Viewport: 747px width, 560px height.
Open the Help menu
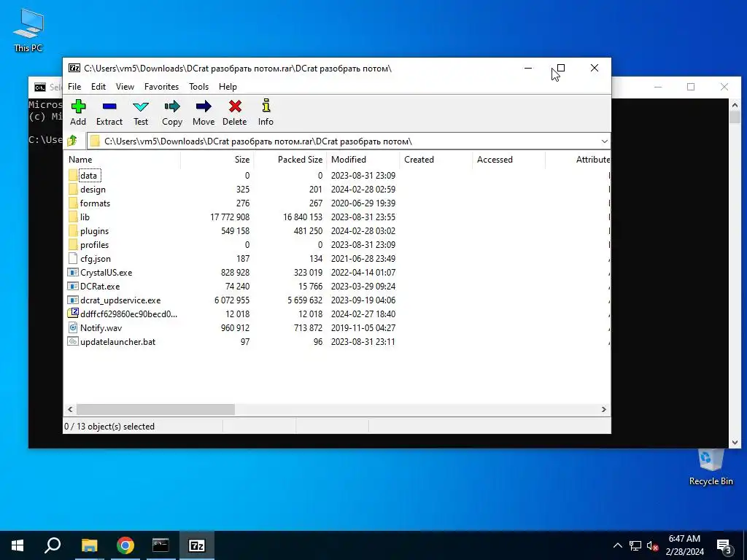(228, 87)
